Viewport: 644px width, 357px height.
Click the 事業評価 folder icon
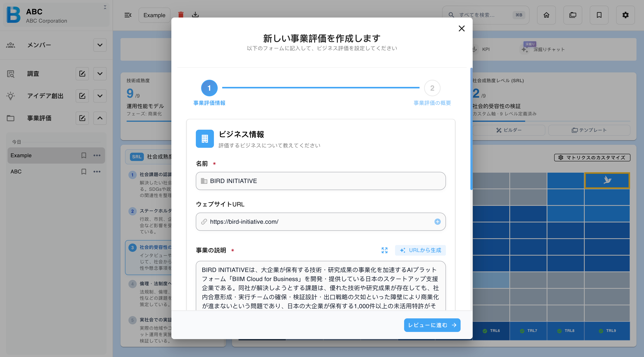[11, 118]
